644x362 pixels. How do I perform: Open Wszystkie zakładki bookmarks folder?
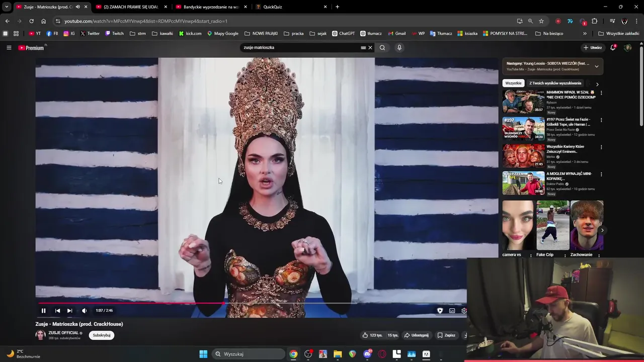point(619,34)
